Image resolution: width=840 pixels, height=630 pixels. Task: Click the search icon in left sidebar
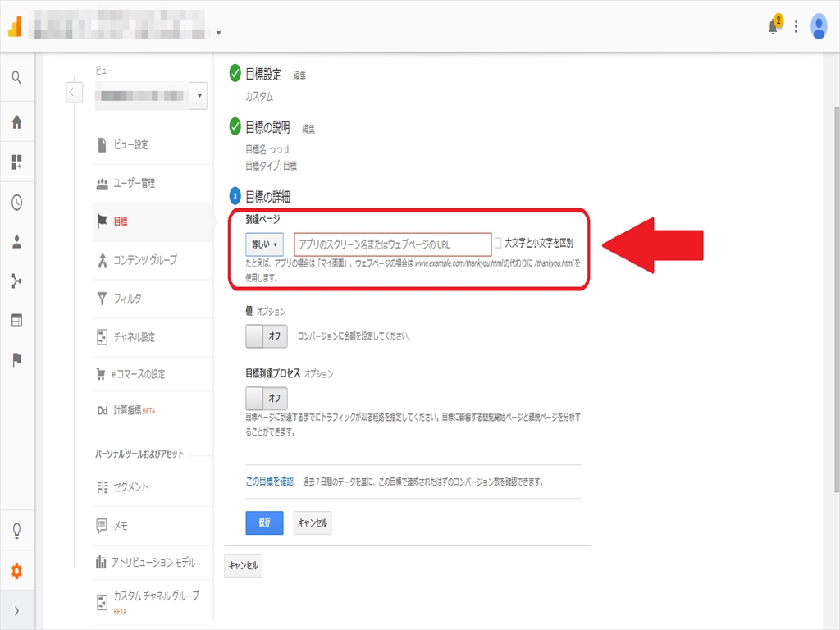(x=16, y=78)
